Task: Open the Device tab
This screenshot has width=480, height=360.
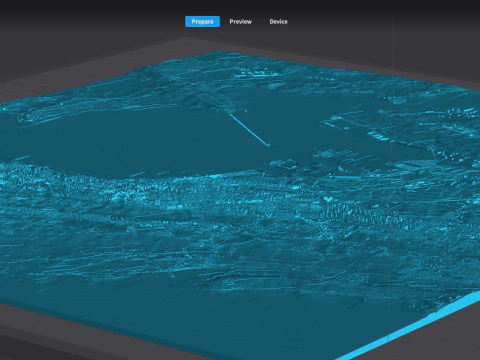Action: point(278,22)
